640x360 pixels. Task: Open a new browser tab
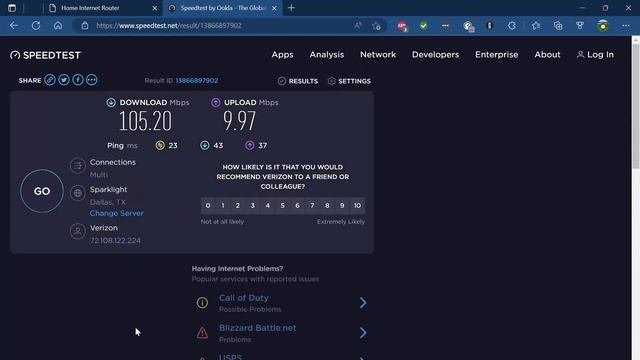[x=291, y=8]
